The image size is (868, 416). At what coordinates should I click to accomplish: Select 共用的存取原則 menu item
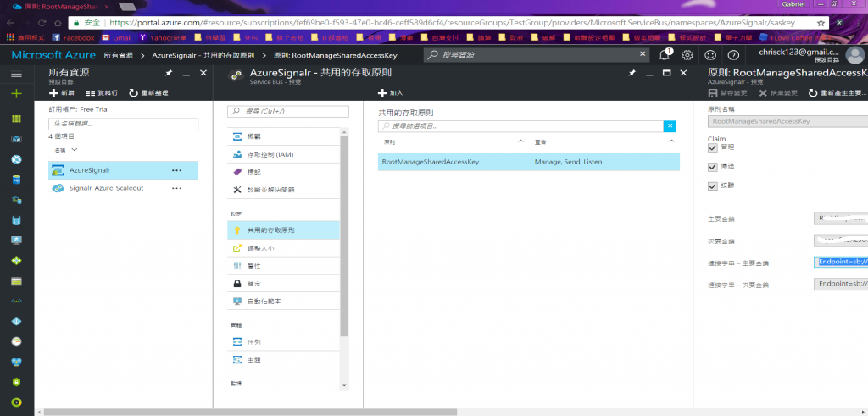pos(283,230)
